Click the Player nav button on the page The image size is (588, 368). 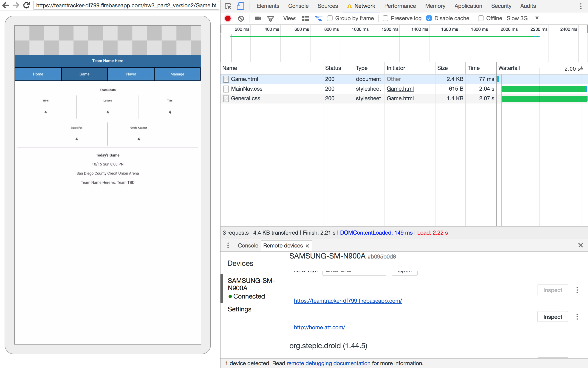[x=131, y=74]
